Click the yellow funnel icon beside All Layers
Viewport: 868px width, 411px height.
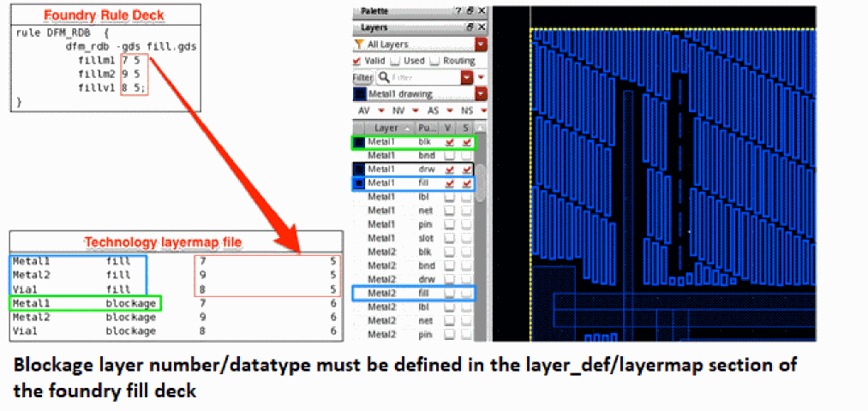pos(359,45)
